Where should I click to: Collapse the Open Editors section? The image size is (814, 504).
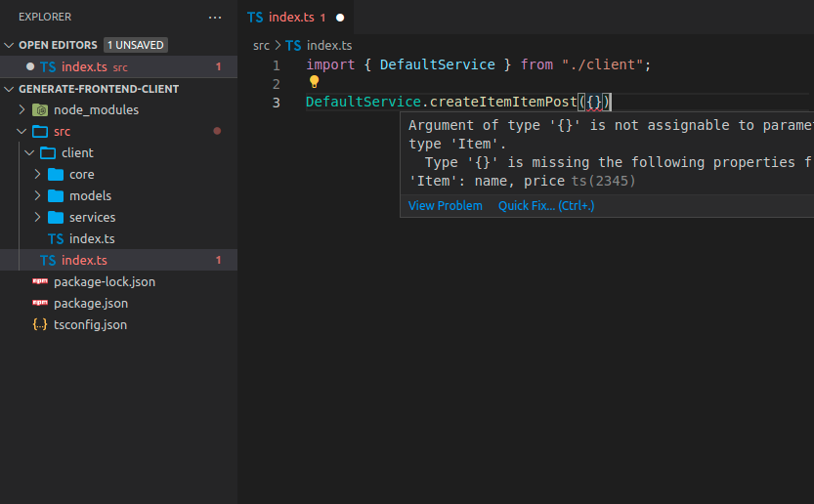click(x=10, y=45)
